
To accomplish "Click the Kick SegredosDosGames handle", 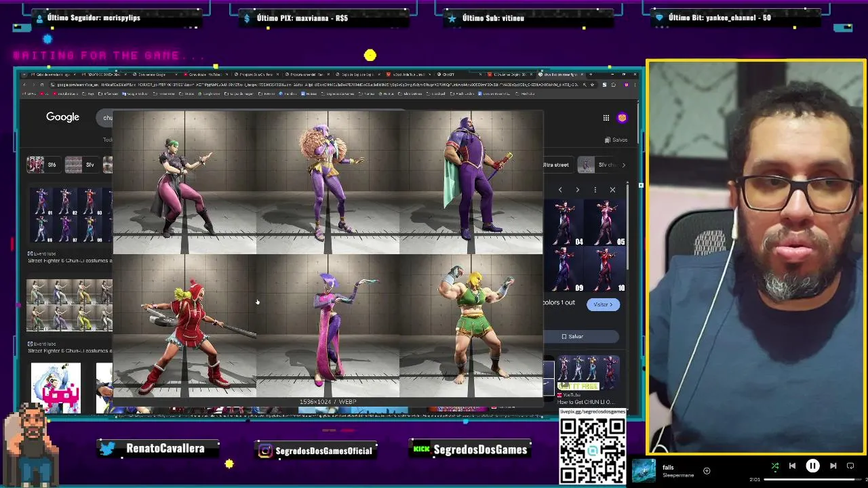I will pyautogui.click(x=480, y=449).
